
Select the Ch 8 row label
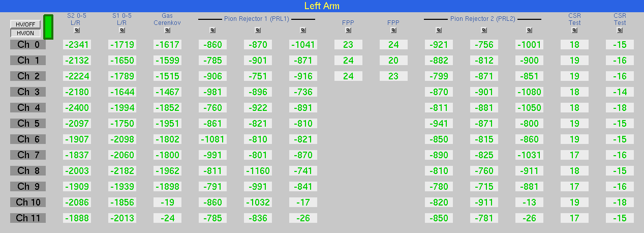point(28,171)
